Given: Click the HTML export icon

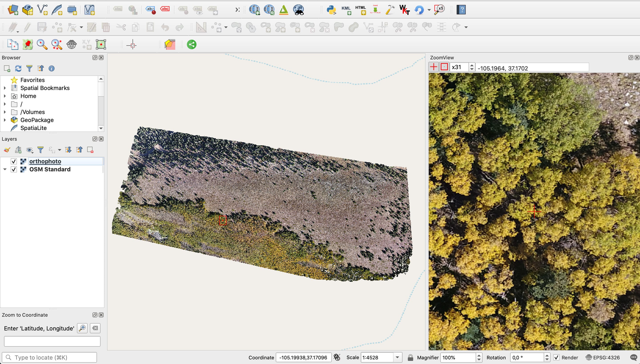Looking at the screenshot, I should tap(361, 10).
